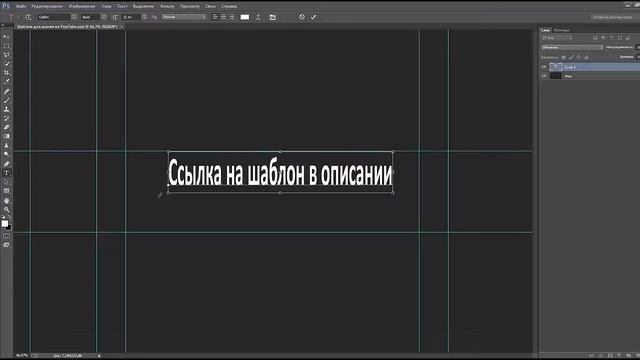The width and height of the screenshot is (640, 360).
Task: Open the foreground color picker
Action: (4, 223)
